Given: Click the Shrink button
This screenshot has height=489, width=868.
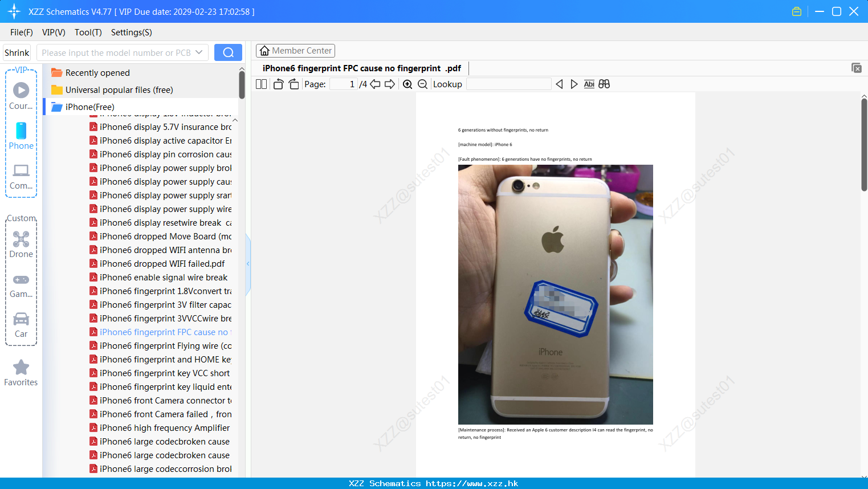Looking at the screenshot, I should tap(17, 52).
